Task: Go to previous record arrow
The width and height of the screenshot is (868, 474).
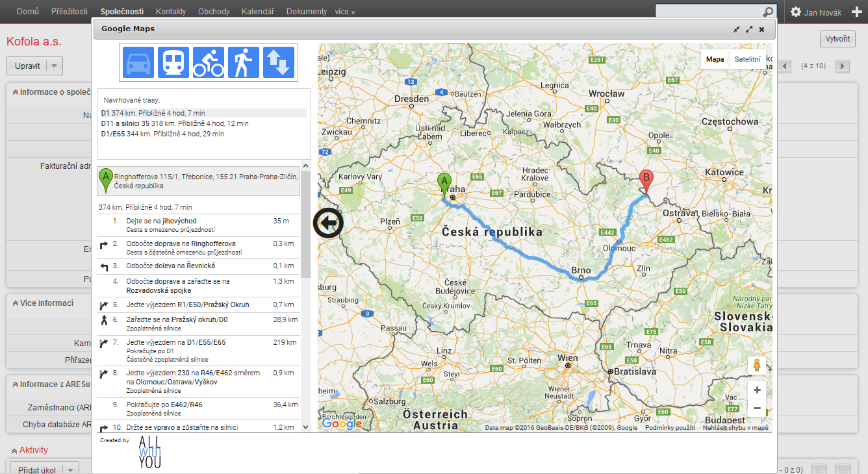Action: tap(785, 66)
